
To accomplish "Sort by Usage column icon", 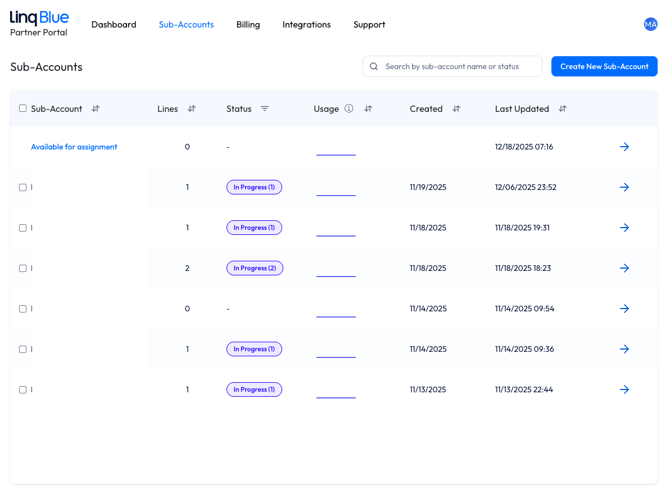I will click(x=368, y=109).
